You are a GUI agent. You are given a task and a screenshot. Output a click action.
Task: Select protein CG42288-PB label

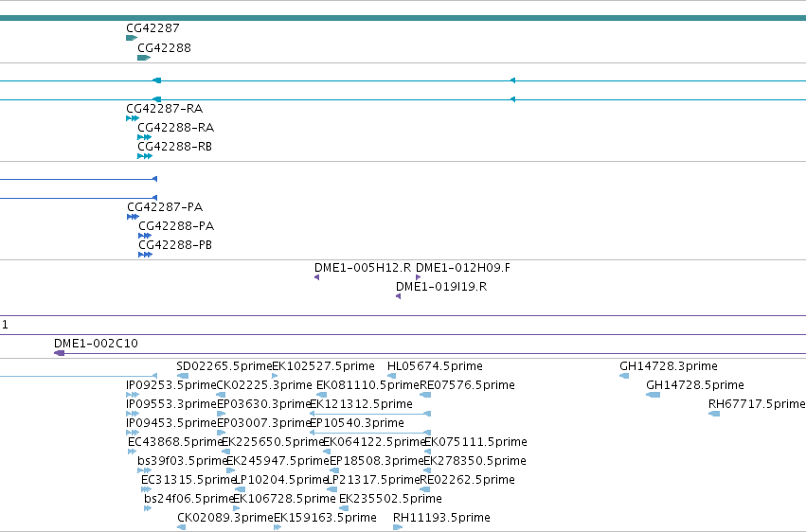tap(175, 245)
